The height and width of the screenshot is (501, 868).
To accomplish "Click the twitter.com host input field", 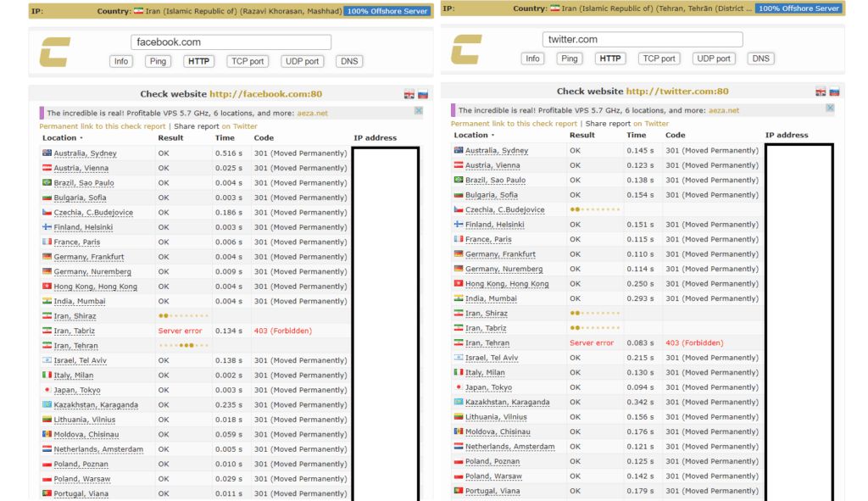I will (642, 40).
